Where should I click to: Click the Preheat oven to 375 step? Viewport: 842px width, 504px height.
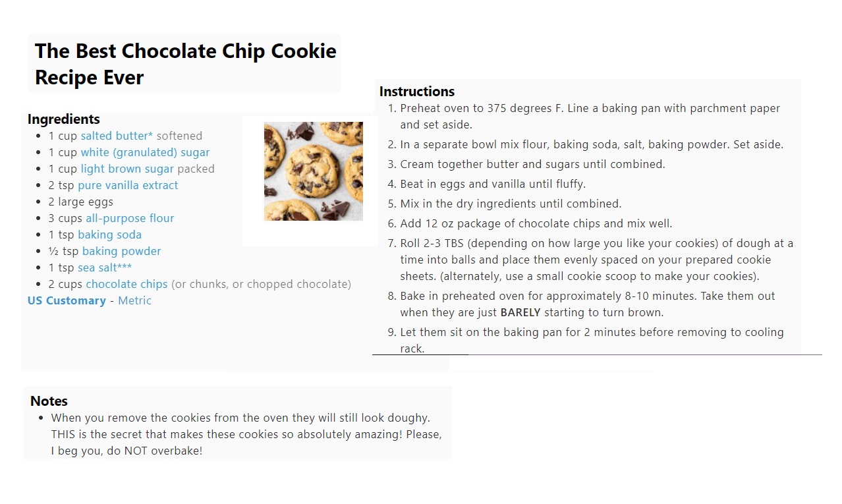(590, 117)
